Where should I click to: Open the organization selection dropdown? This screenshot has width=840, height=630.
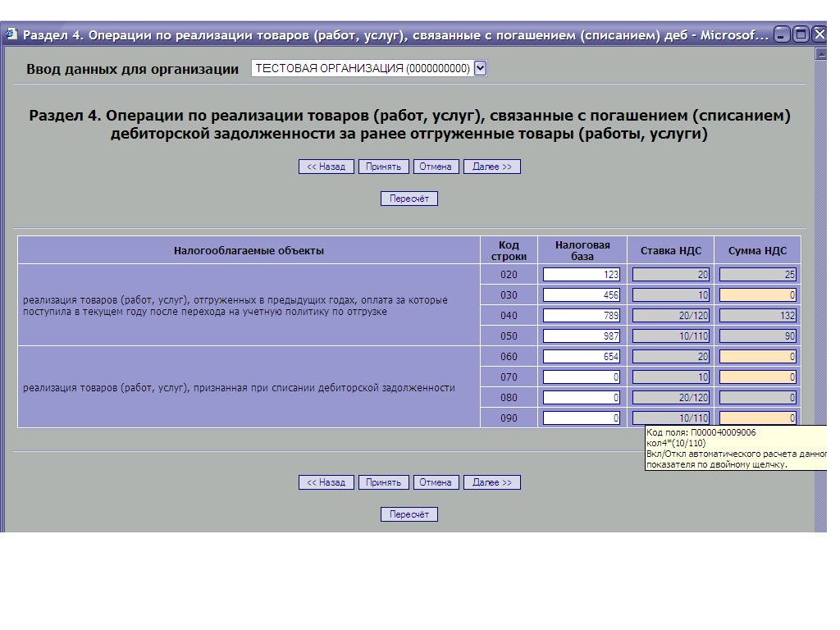pos(481,69)
